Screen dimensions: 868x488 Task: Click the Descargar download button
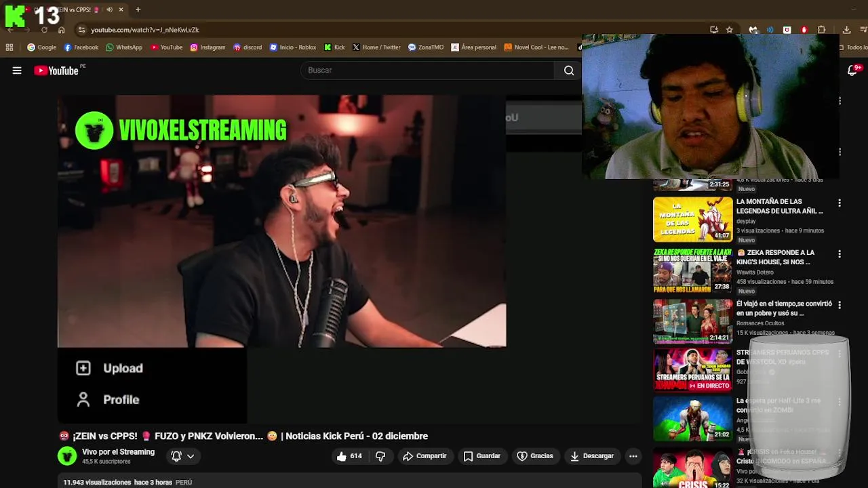(592, 456)
